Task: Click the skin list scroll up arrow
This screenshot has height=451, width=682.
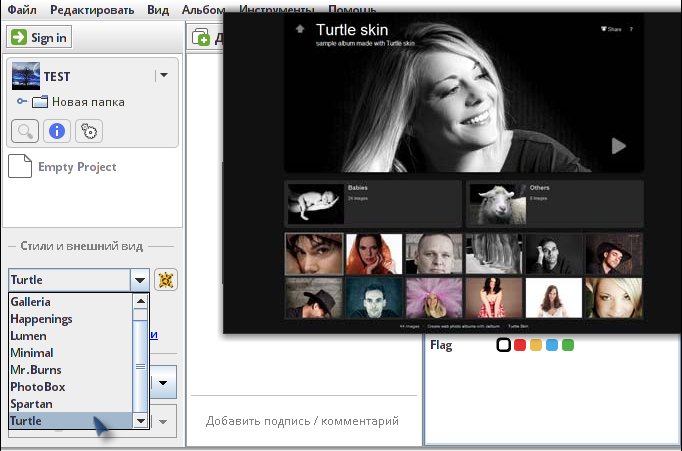Action: [x=140, y=301]
